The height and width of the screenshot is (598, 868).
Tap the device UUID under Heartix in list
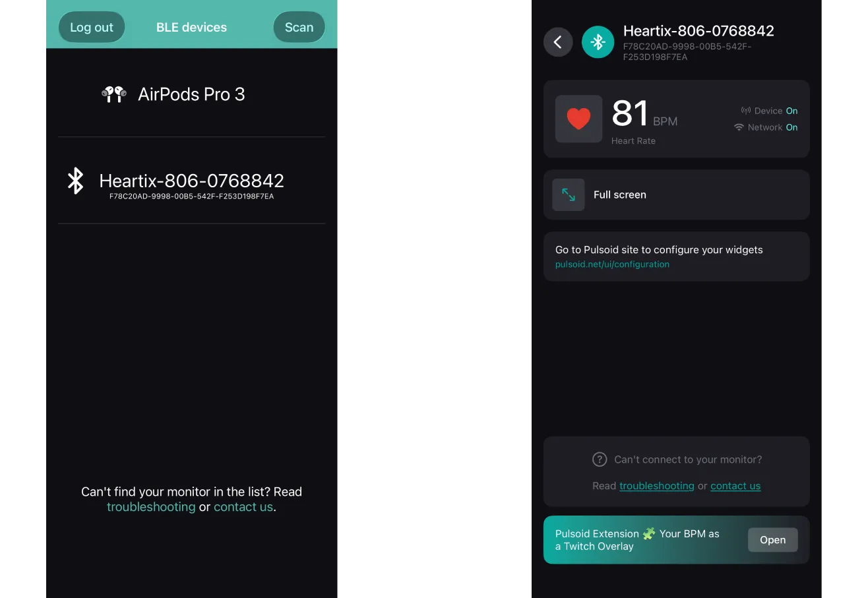pyautogui.click(x=191, y=196)
